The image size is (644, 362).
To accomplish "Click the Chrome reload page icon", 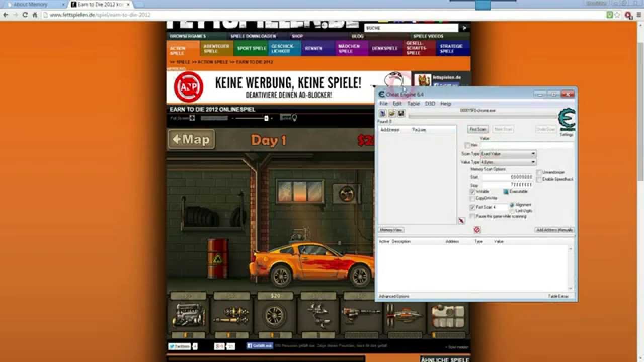I will click(25, 15).
